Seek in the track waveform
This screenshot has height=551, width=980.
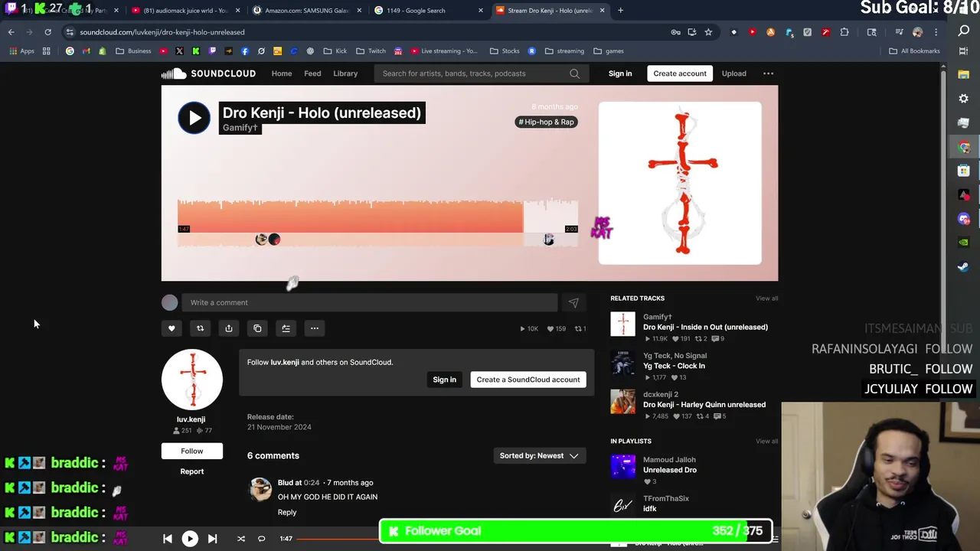[377, 222]
